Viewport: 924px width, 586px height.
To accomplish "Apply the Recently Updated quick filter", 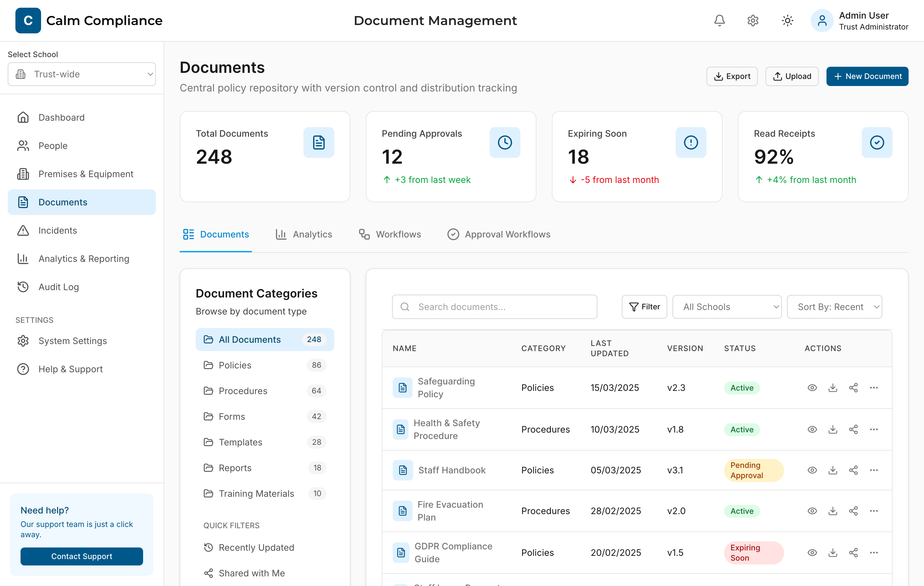I will click(x=265, y=547).
